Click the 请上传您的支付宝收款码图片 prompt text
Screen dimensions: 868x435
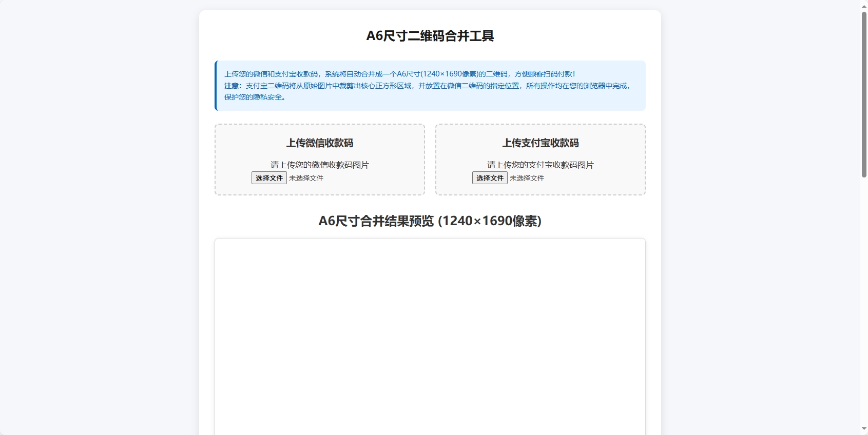pos(540,165)
